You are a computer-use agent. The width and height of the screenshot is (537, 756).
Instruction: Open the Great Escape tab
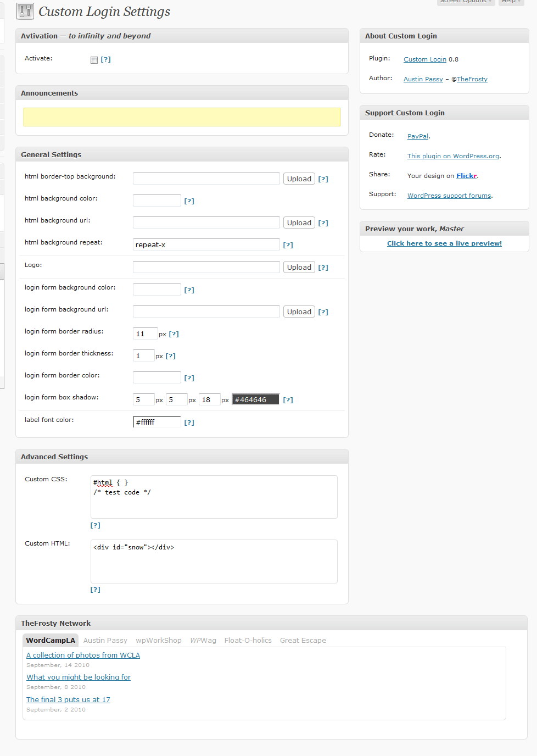tap(303, 640)
